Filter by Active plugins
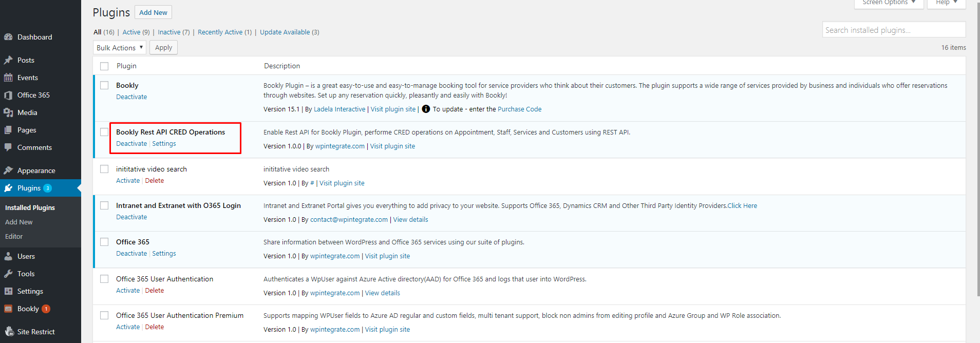The height and width of the screenshot is (343, 980). (136, 32)
